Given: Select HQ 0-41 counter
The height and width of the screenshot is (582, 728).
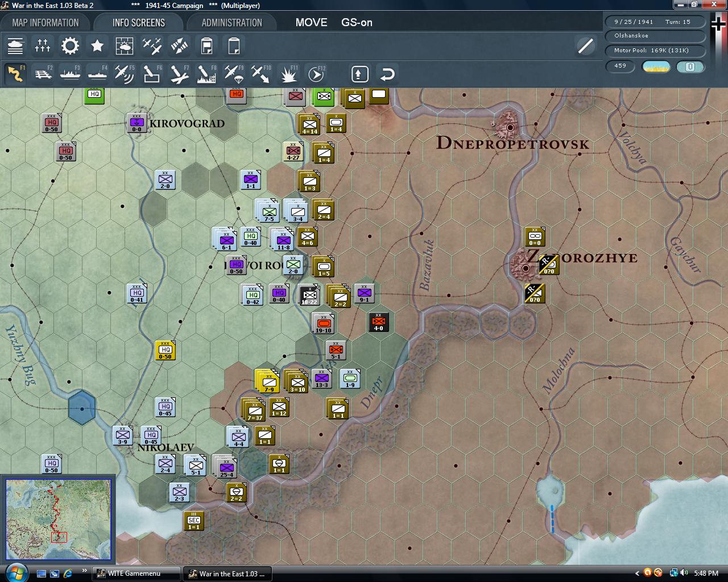Looking at the screenshot, I should point(137,294).
